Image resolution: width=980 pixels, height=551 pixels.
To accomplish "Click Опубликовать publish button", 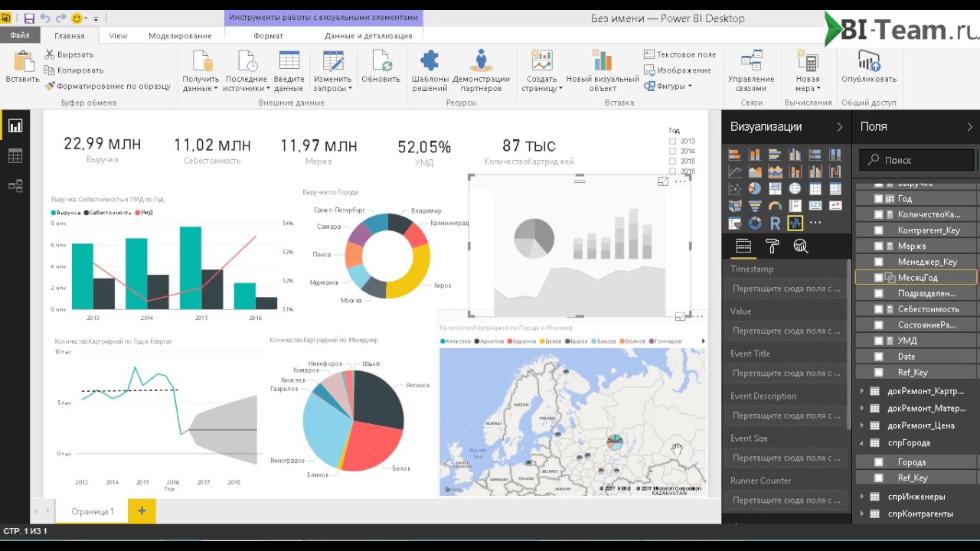I will [x=869, y=67].
